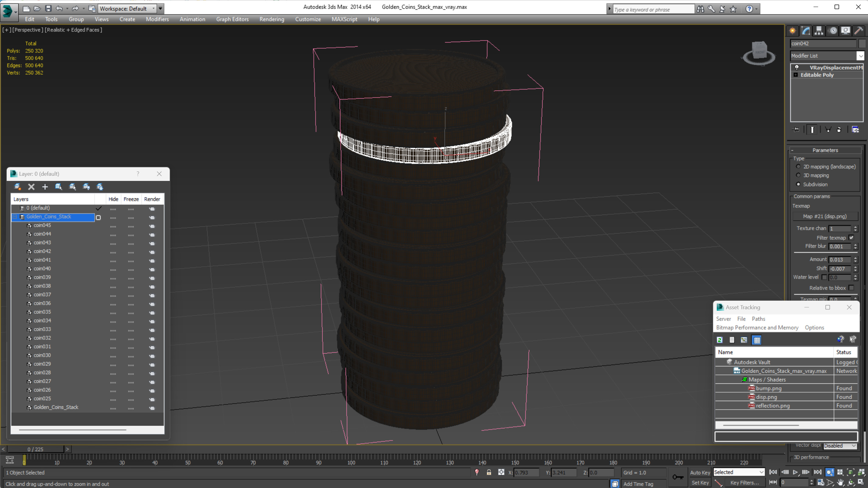Enable Water level checkbox
Image resolution: width=868 pixels, height=488 pixels.
click(x=824, y=277)
